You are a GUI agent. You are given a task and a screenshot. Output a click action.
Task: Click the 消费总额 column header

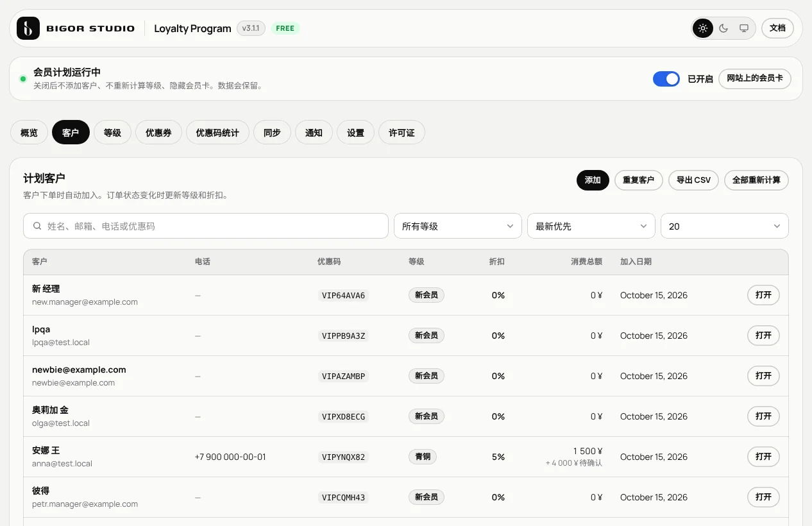(x=587, y=262)
